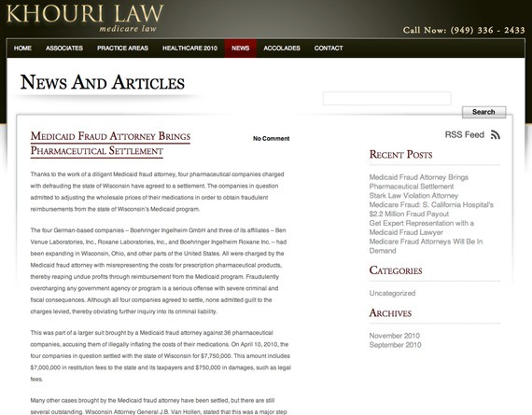Image resolution: width=532 pixels, height=415 pixels.
Task: Select the Uncategorized category link
Action: click(392, 293)
